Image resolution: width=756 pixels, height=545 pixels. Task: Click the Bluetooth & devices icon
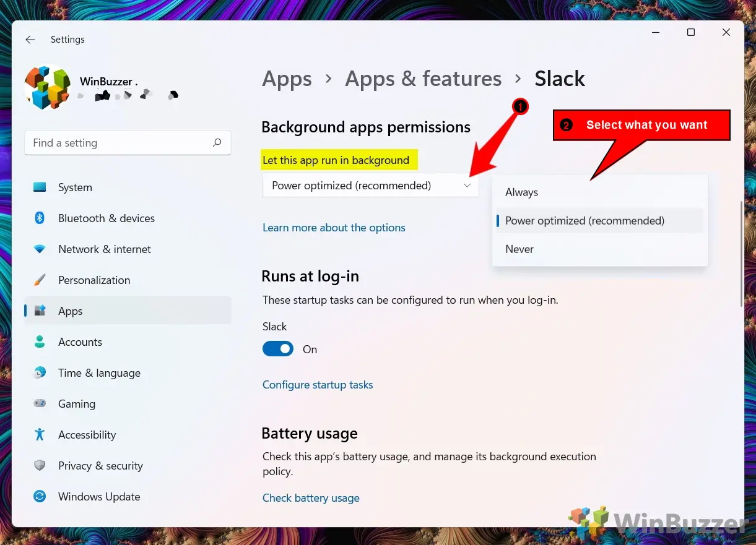(x=40, y=218)
